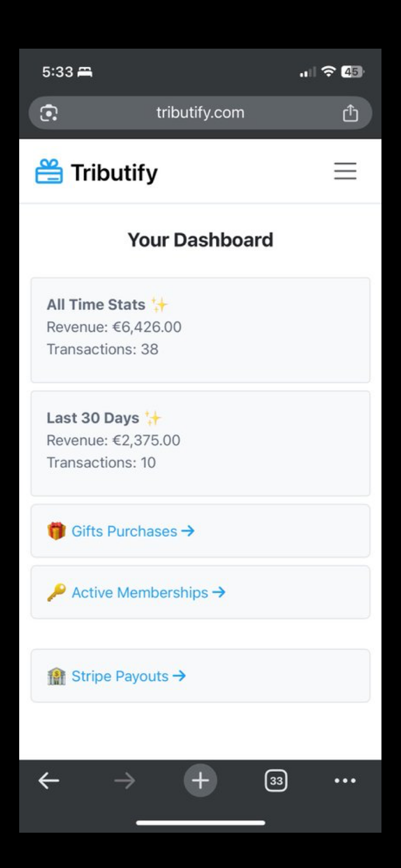401x868 pixels.
Task: Click the tributify.com address bar
Action: coord(200,113)
